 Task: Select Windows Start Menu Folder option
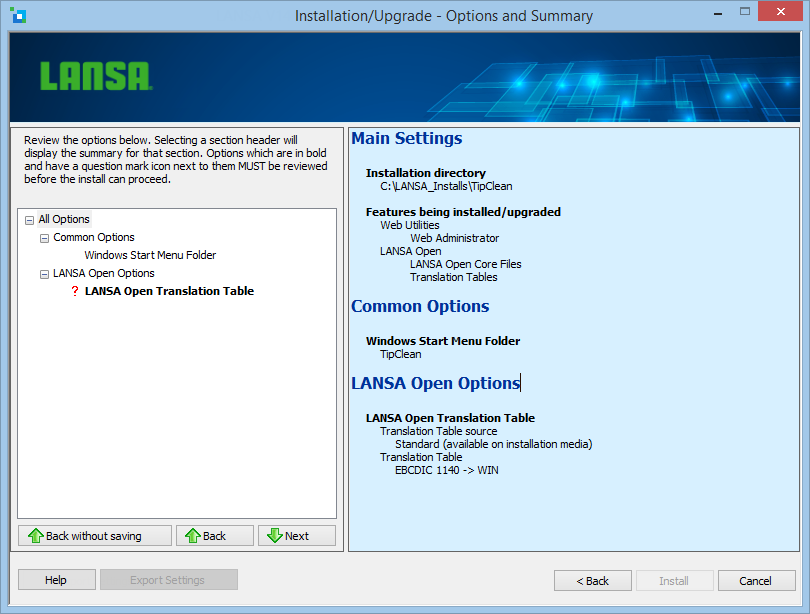point(150,255)
